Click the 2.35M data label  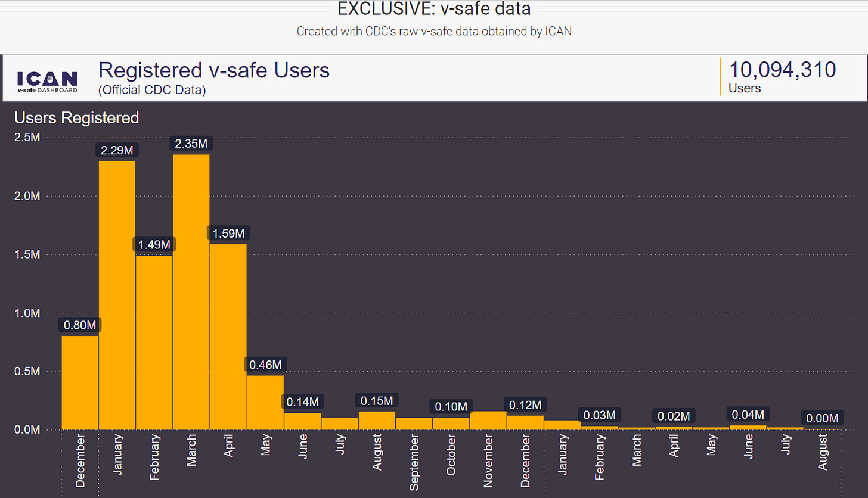pyautogui.click(x=191, y=143)
